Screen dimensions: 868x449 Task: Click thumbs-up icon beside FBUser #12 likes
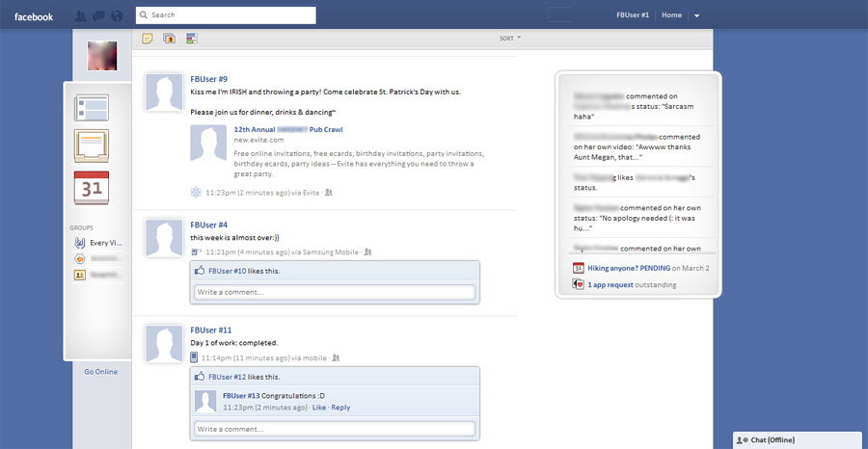pos(200,377)
